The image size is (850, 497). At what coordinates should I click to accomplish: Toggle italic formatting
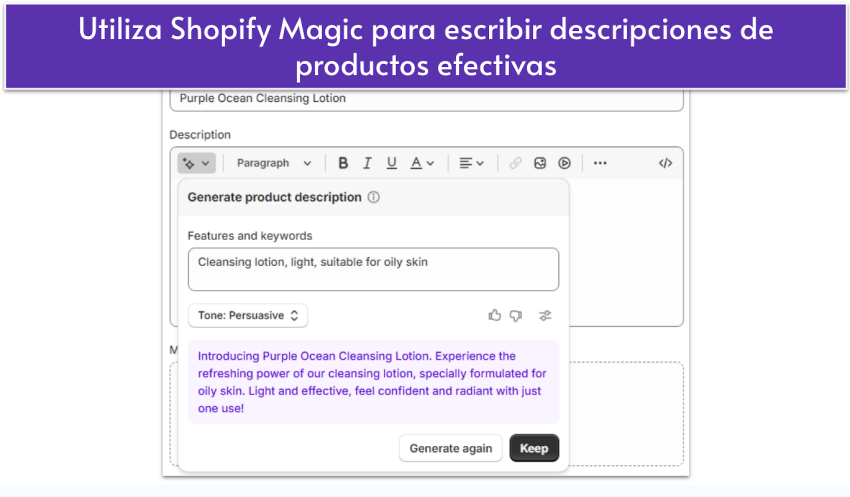click(367, 163)
